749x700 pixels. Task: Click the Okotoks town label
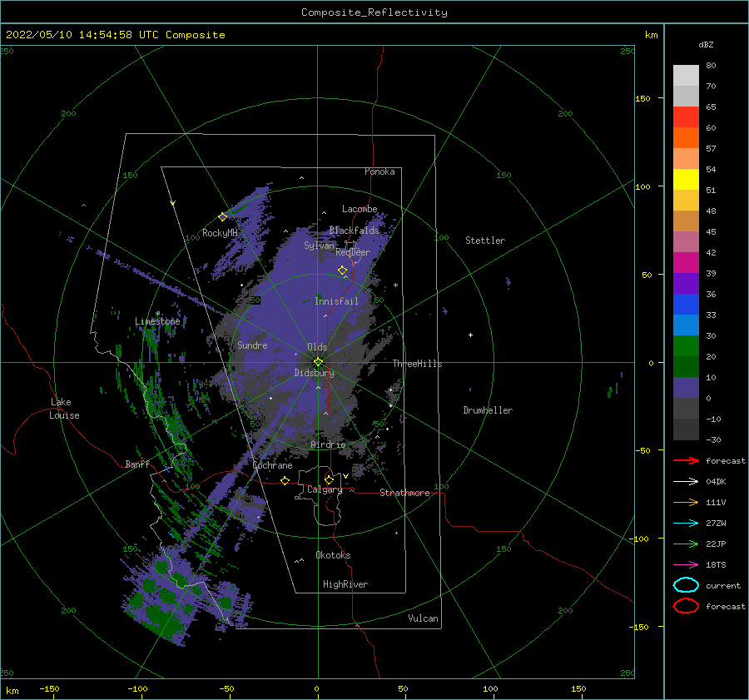point(333,555)
